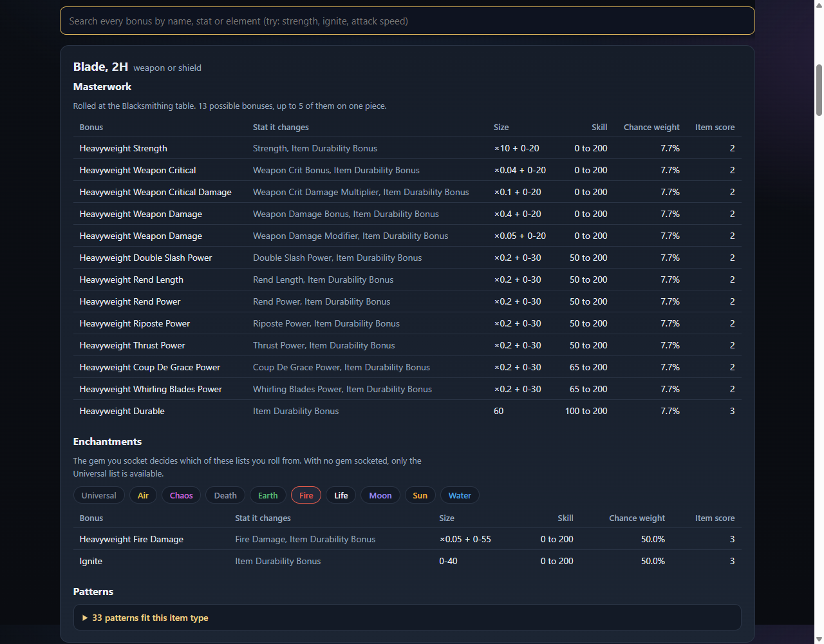
Task: Select the Earth gem filter
Action: [268, 495]
